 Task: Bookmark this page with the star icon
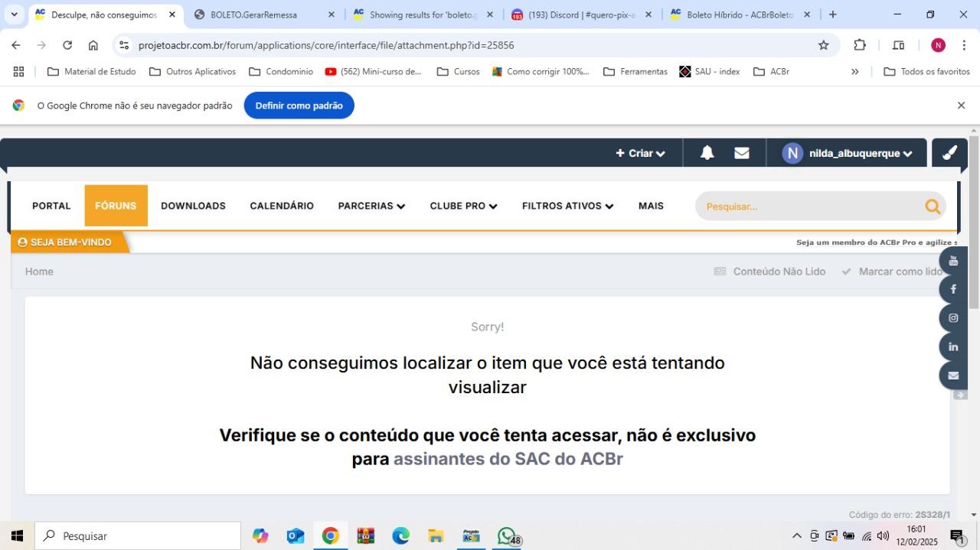tap(824, 45)
